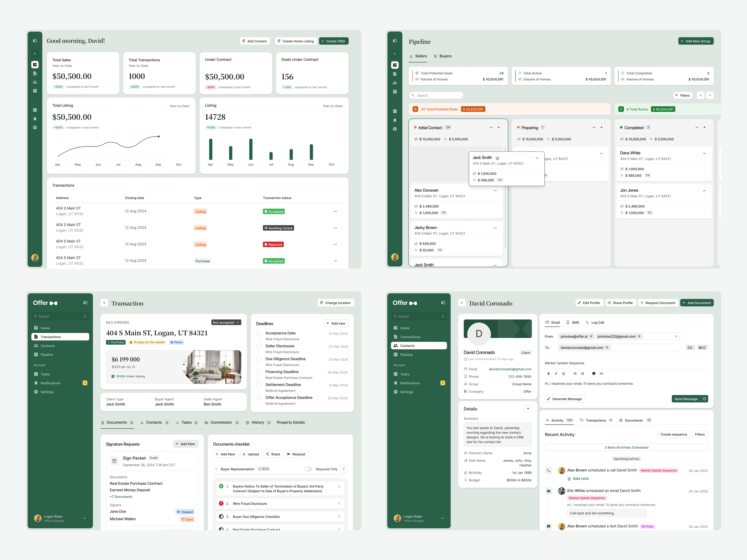The height and width of the screenshot is (560, 747).
Task: Insert a numbered list in the email editor
Action: [582, 374]
